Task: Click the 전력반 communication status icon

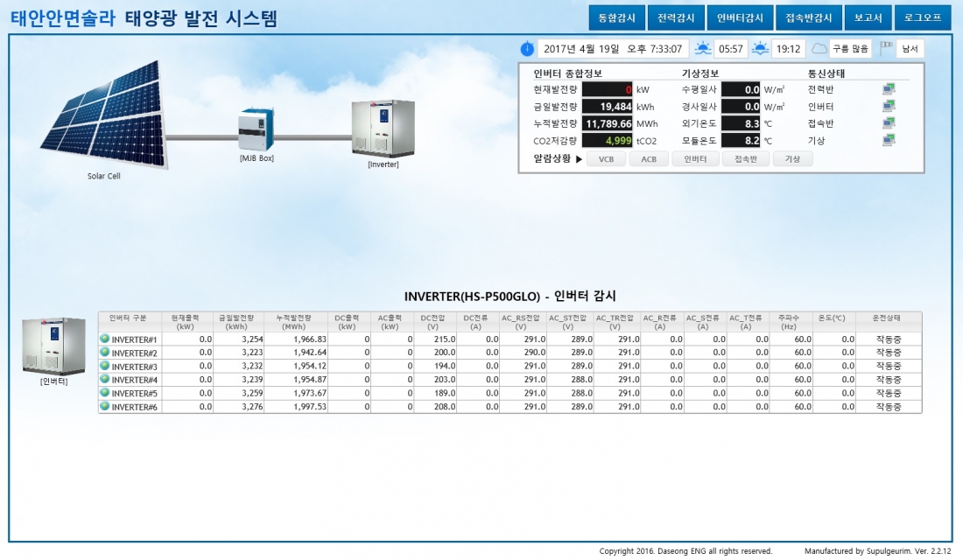Action: (889, 88)
